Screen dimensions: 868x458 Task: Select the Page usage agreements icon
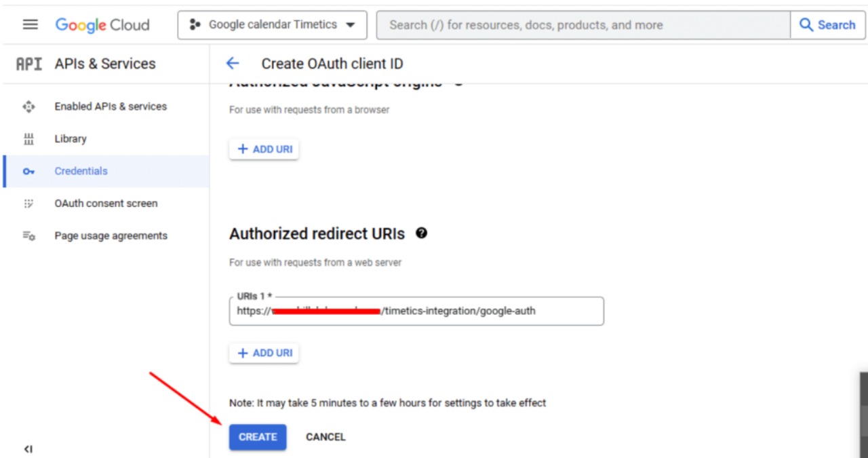pyautogui.click(x=28, y=235)
